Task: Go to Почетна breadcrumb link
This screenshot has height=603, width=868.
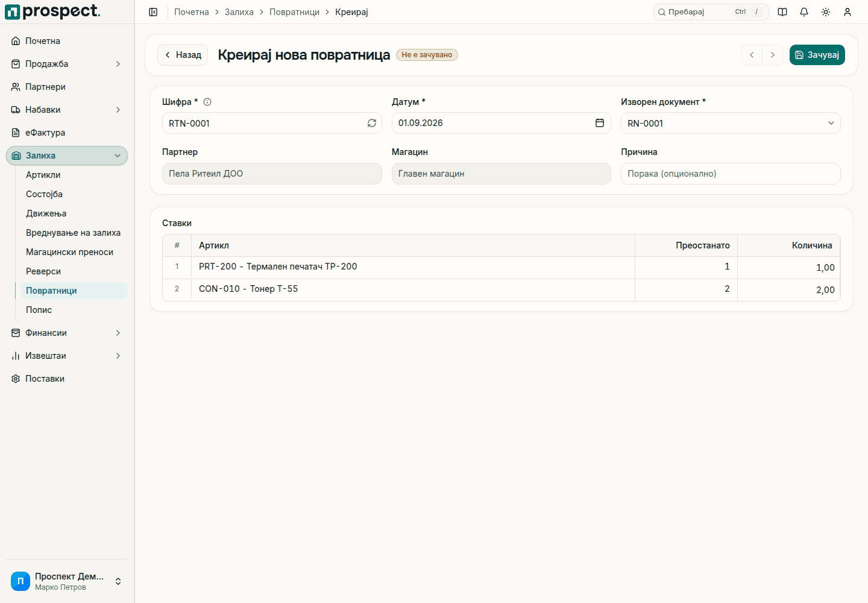Action: pos(192,12)
